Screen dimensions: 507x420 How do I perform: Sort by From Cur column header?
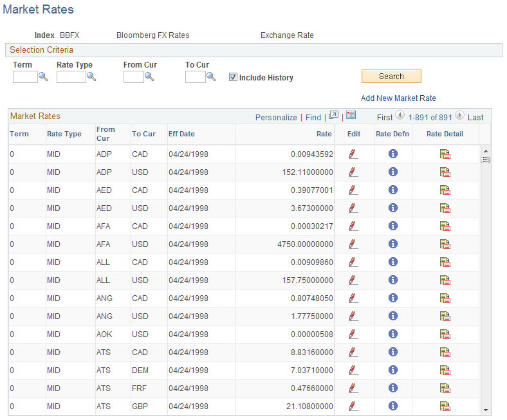(106, 134)
